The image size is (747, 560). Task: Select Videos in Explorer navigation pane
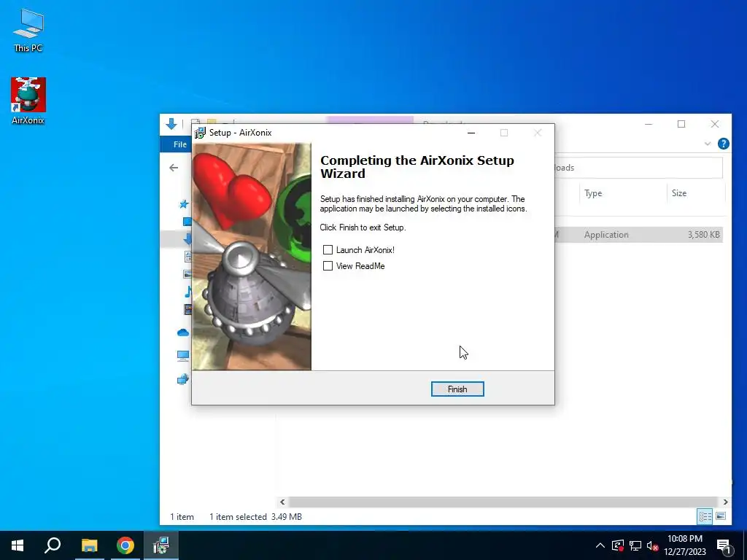[x=187, y=309]
